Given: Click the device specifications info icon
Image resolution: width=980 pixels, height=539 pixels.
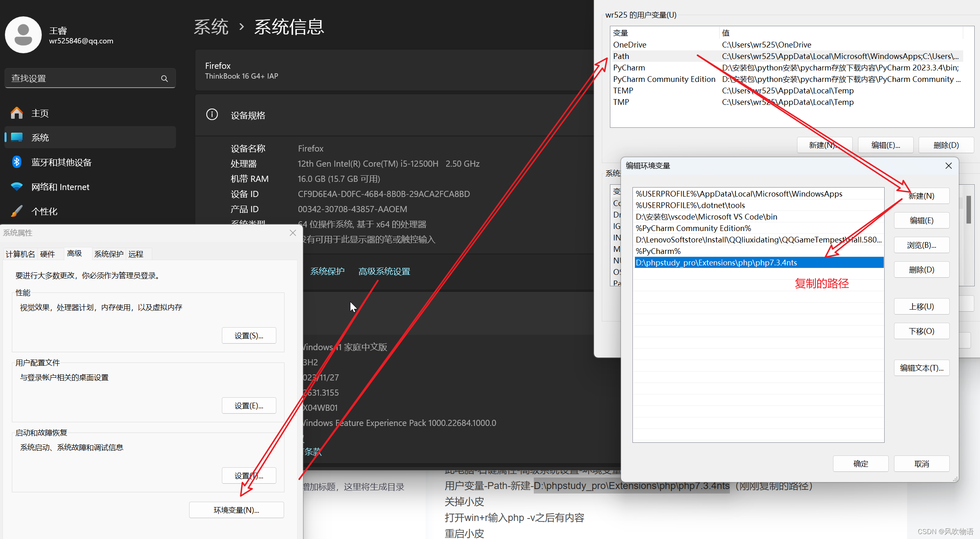Looking at the screenshot, I should click(x=212, y=115).
